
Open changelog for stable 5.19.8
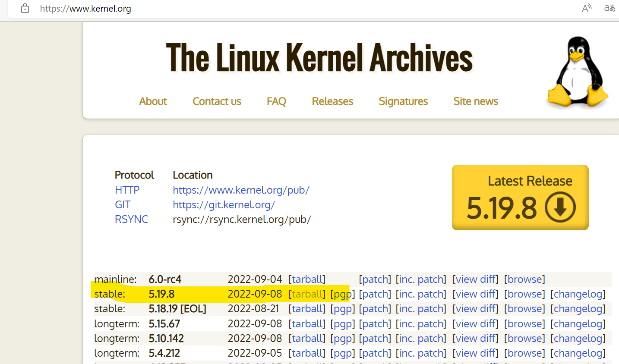point(578,294)
